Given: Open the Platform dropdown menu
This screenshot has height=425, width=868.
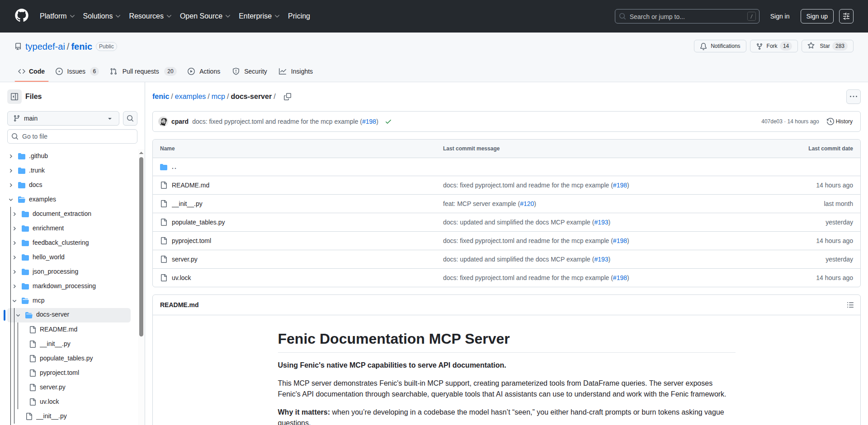Looking at the screenshot, I should (x=57, y=16).
